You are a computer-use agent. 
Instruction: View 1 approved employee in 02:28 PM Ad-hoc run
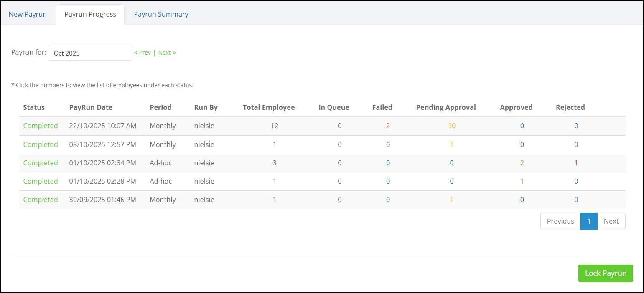coord(522,181)
